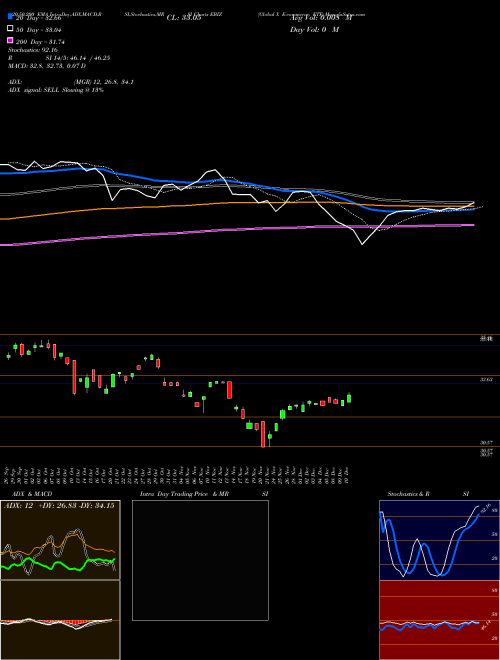Select the '200 Day - 31.74' legend text
500x660 pixels.
tap(40, 42)
